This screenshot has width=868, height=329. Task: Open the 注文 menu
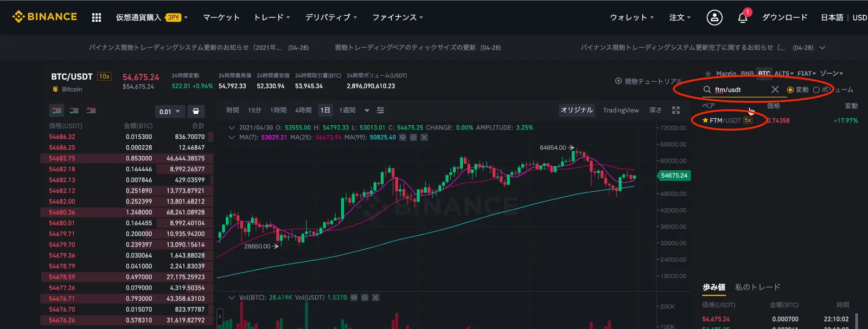pyautogui.click(x=680, y=17)
